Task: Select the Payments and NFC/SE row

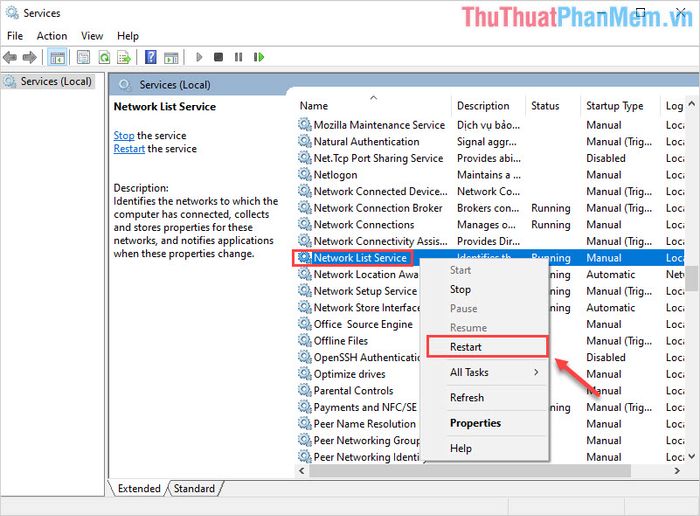Action: pyautogui.click(x=490, y=407)
